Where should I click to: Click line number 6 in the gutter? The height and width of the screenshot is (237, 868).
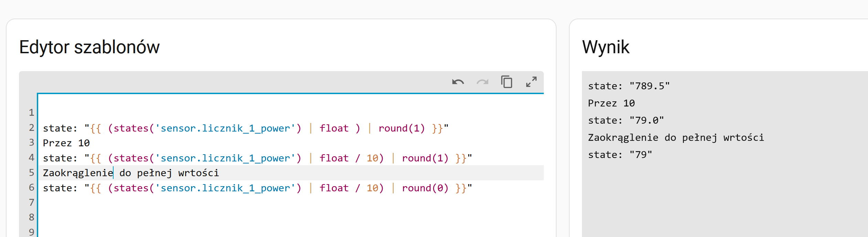(x=32, y=188)
